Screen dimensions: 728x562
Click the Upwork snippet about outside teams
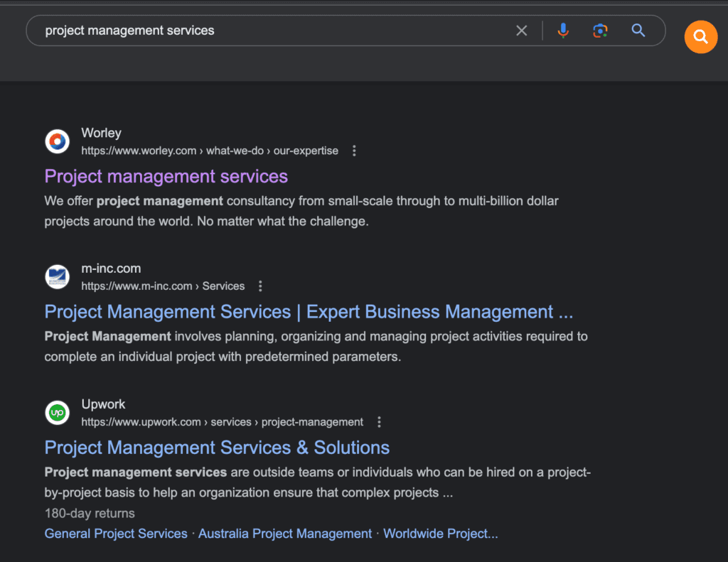coord(318,482)
